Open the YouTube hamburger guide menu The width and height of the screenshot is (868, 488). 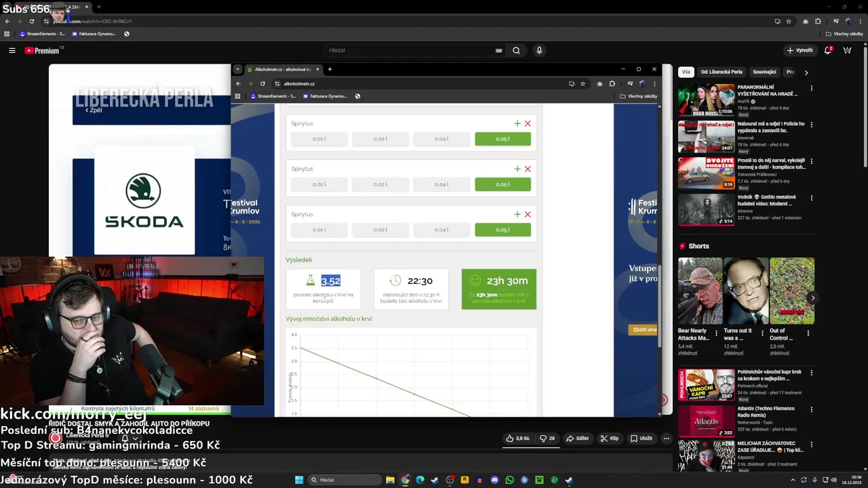point(12,50)
